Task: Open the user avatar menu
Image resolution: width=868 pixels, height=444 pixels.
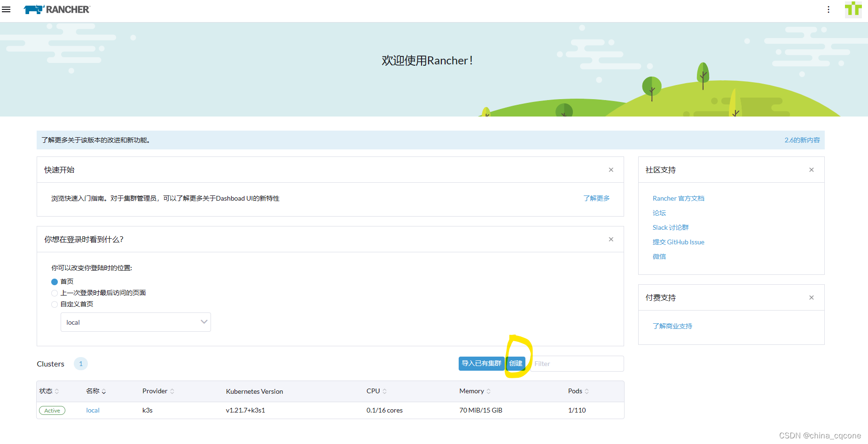Action: [853, 9]
